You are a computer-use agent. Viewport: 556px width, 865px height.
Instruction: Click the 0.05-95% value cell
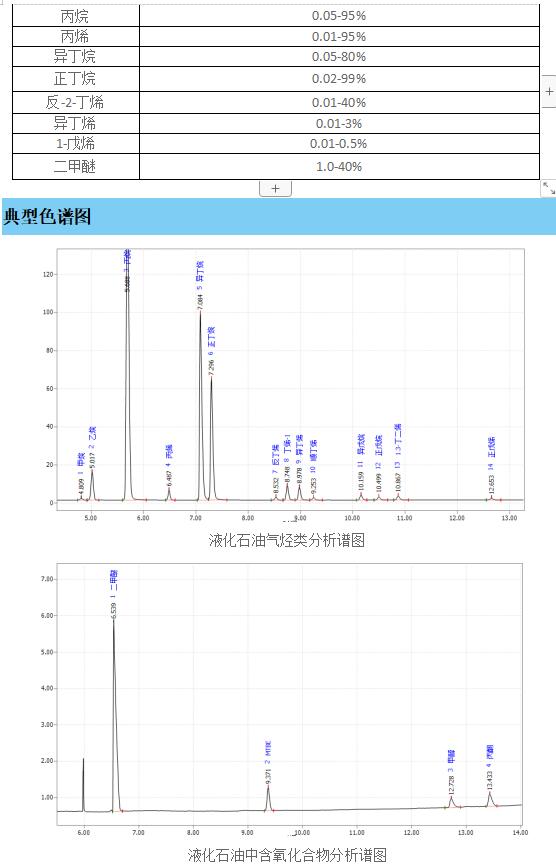point(339,16)
